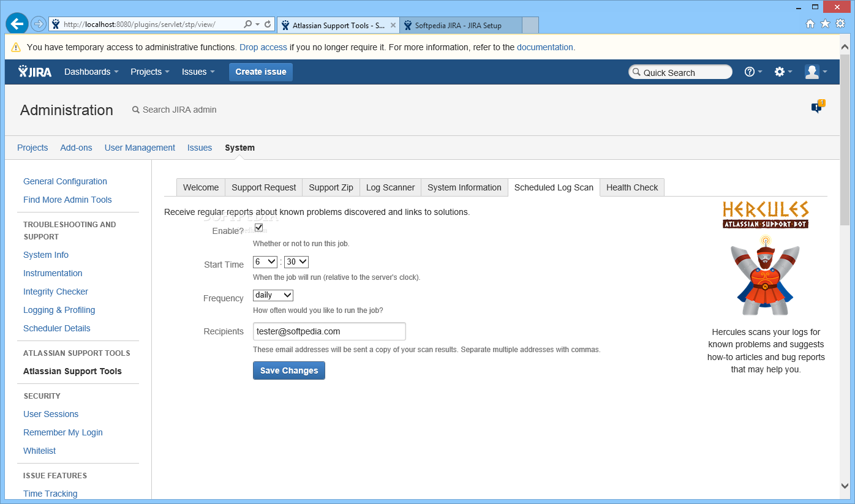Click the Create issue button
The height and width of the screenshot is (504, 855).
(261, 72)
